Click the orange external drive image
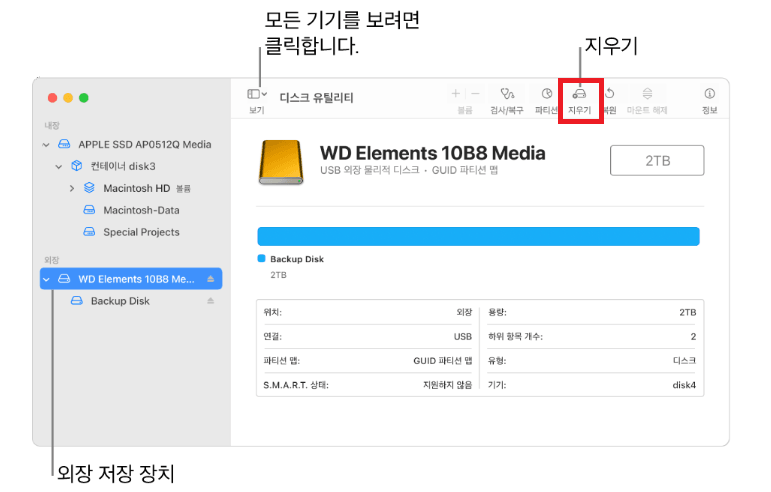Screen dimensions: 771x492 tap(281, 162)
